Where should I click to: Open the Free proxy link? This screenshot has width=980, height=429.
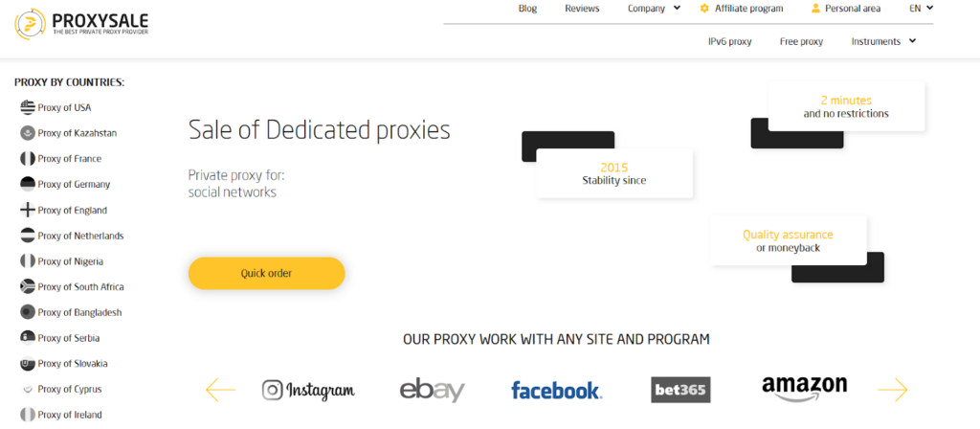point(801,41)
